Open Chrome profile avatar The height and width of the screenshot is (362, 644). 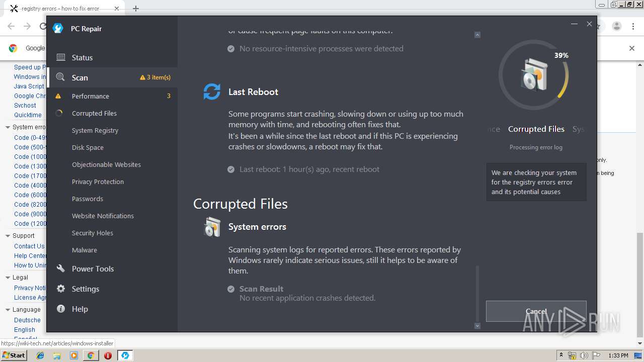click(x=617, y=26)
